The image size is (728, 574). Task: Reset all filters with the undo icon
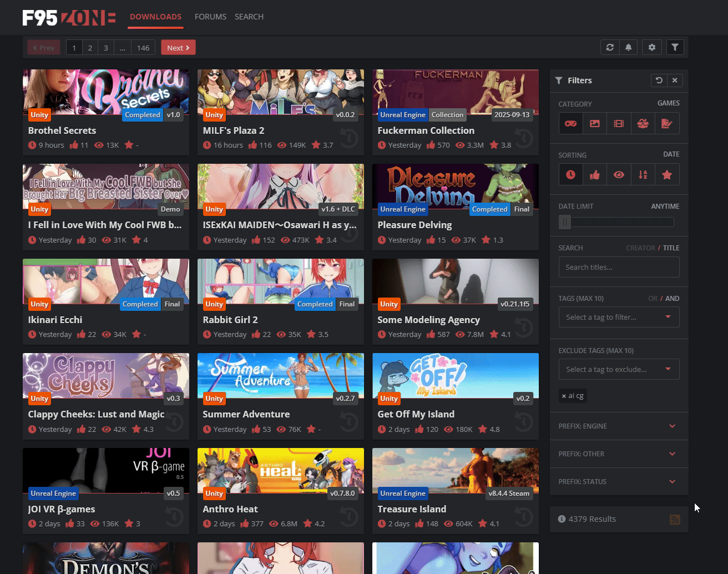click(659, 80)
